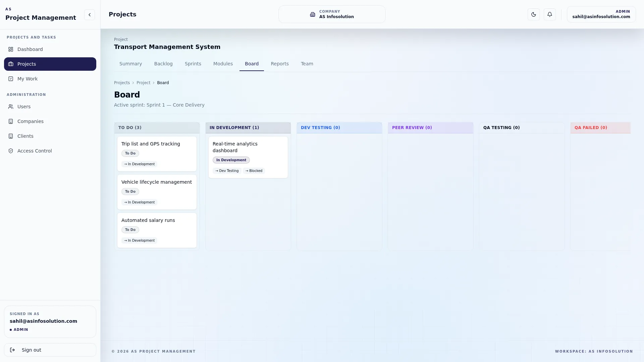Click the DEV TESTING (0) column header
This screenshot has height=362, width=644.
click(x=339, y=128)
